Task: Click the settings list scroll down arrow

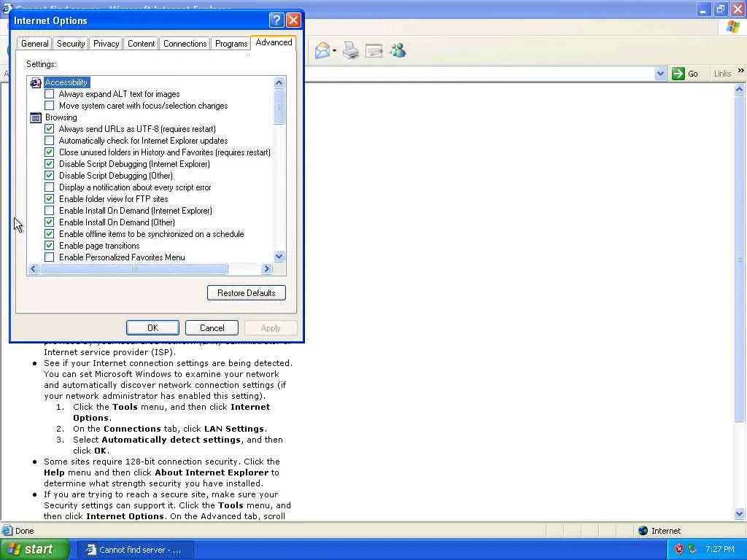Action: tap(279, 256)
